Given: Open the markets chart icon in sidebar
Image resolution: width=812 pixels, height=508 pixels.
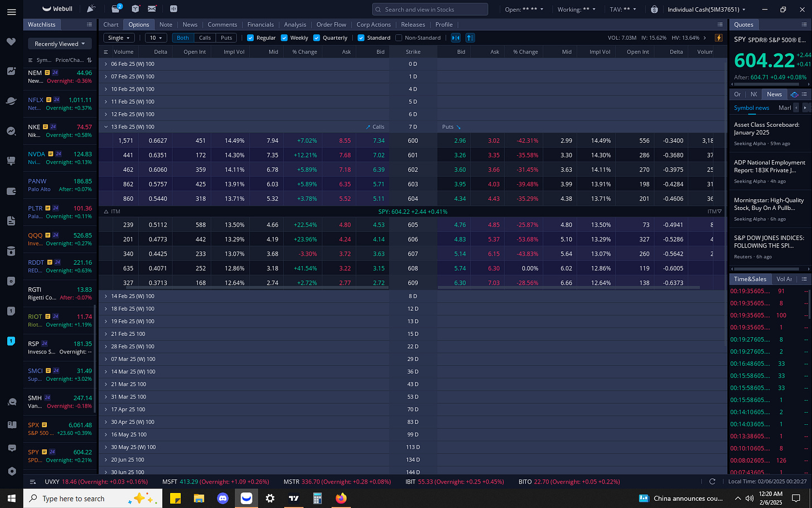Looking at the screenshot, I should (x=11, y=71).
